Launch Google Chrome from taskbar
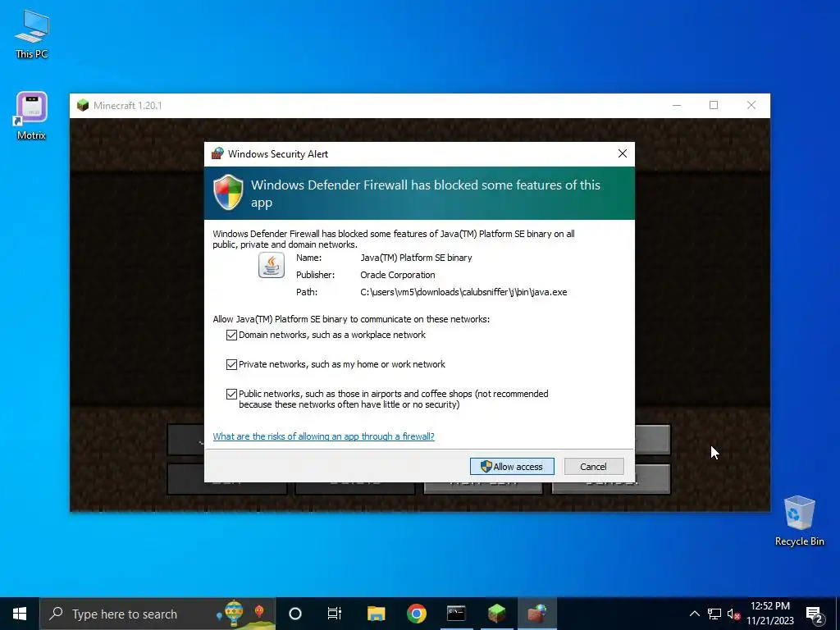 416,614
